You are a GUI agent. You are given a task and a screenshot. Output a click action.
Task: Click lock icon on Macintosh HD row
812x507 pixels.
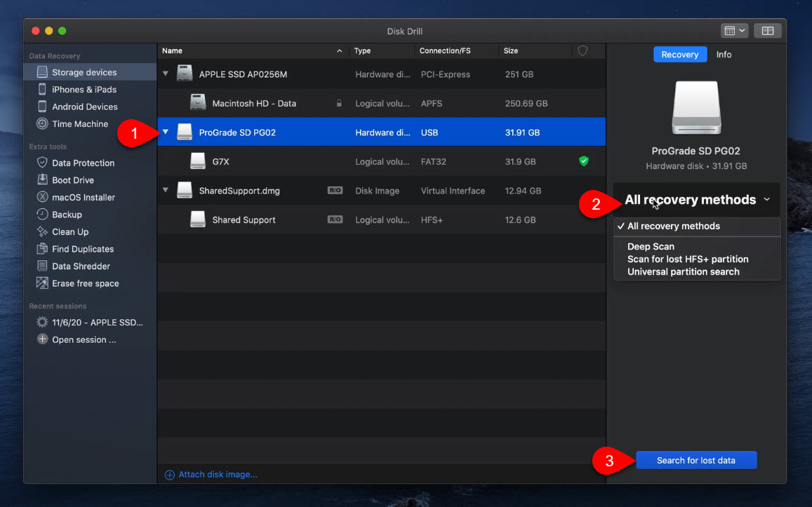(339, 104)
